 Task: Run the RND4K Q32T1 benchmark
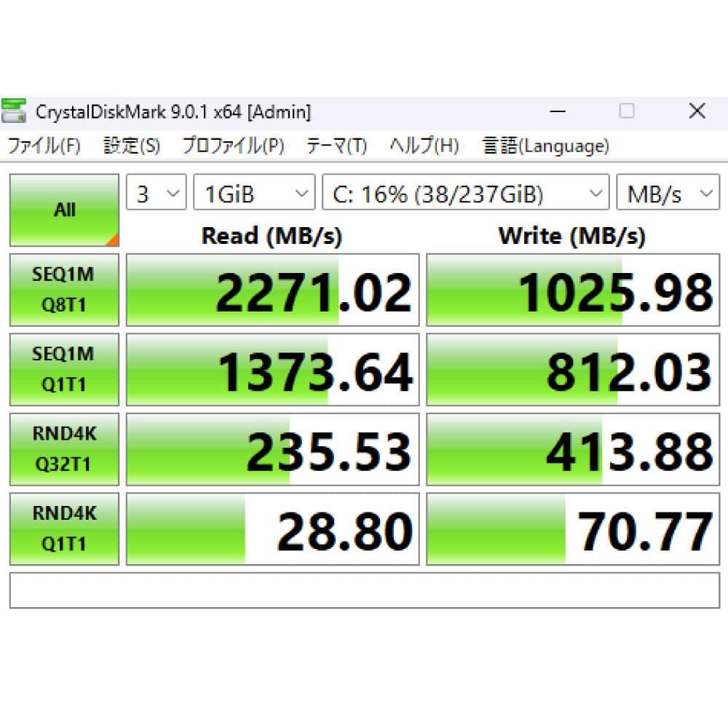[x=63, y=448]
